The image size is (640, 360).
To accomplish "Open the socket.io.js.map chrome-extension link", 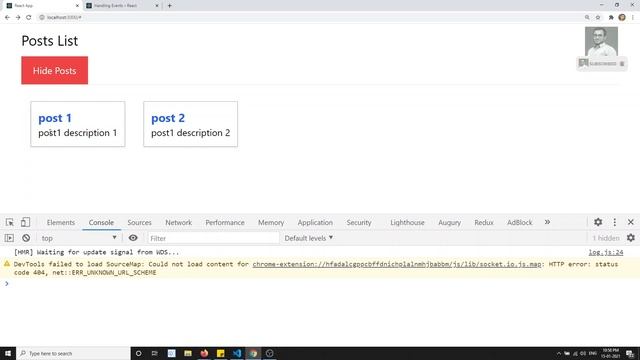I will [397, 264].
